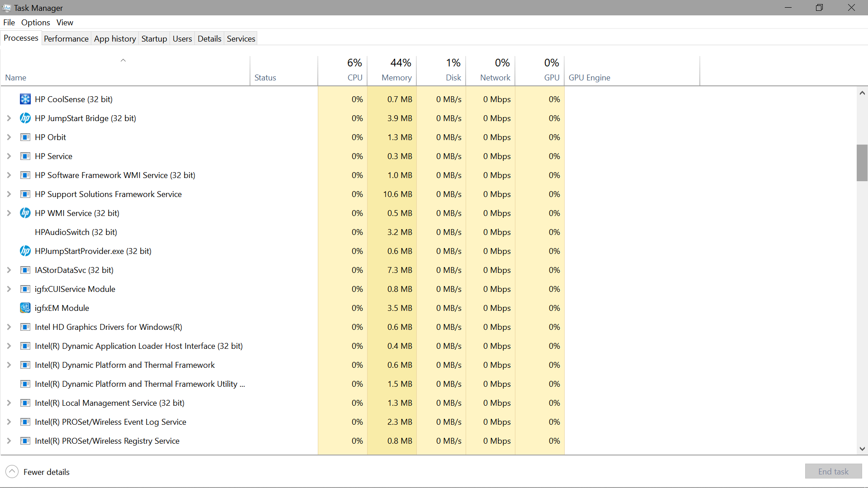868x488 pixels.
Task: Click the Task Manager title bar icon
Action: [6, 8]
